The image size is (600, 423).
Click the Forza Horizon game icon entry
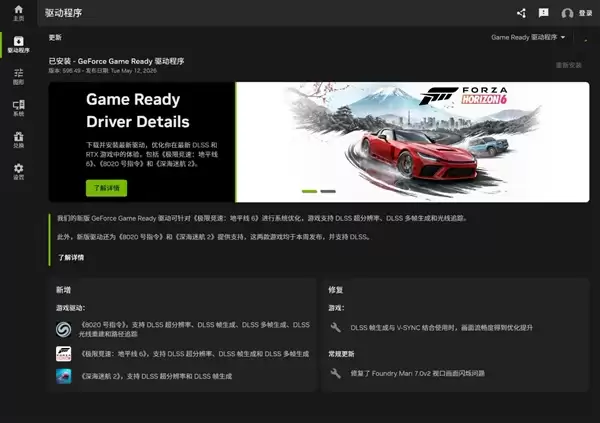click(x=64, y=353)
